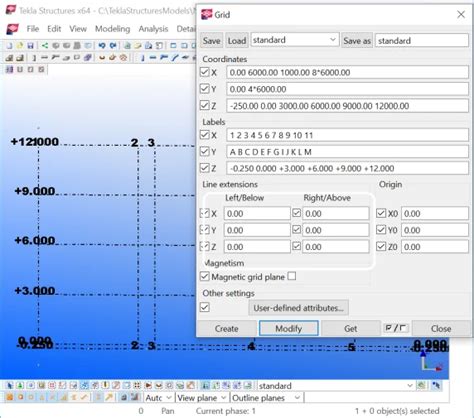Click the Save as name field
The image size is (474, 418).
(x=422, y=41)
